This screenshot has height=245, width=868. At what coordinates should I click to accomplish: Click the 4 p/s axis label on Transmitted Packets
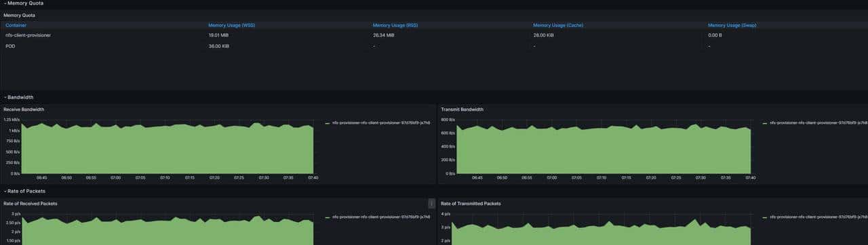point(446,214)
